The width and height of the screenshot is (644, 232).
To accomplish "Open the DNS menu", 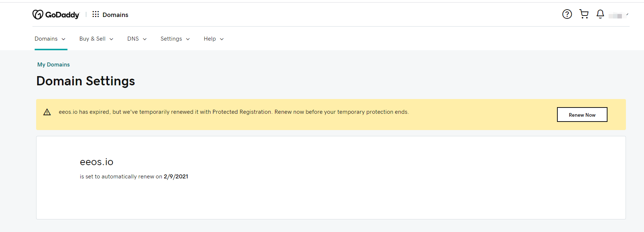I will [x=137, y=39].
